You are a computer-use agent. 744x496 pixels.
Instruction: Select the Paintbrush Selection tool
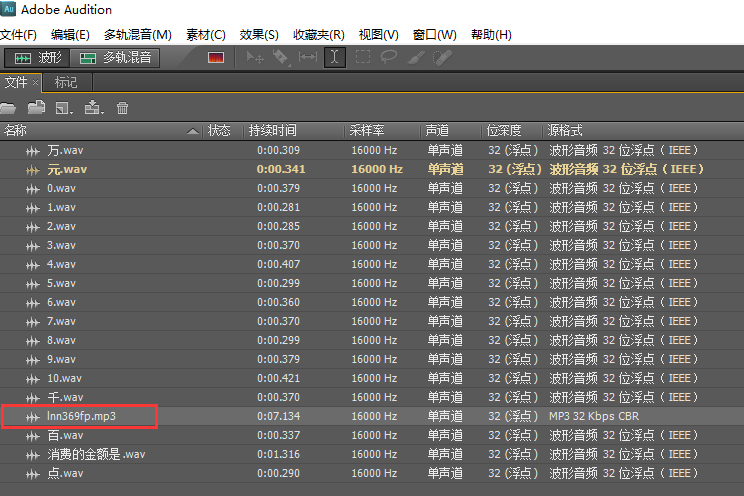click(x=416, y=58)
